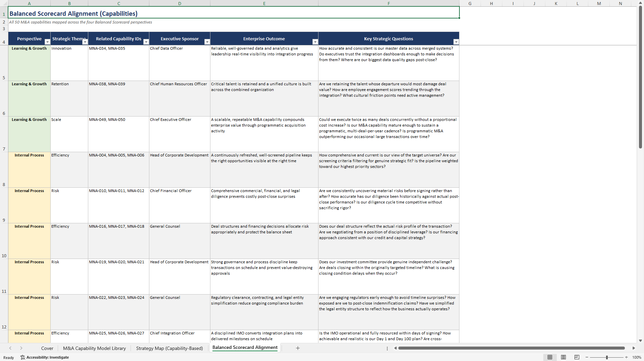Select cell with Innovation theme
Viewport: 644px width, 361px height.
coord(69,63)
